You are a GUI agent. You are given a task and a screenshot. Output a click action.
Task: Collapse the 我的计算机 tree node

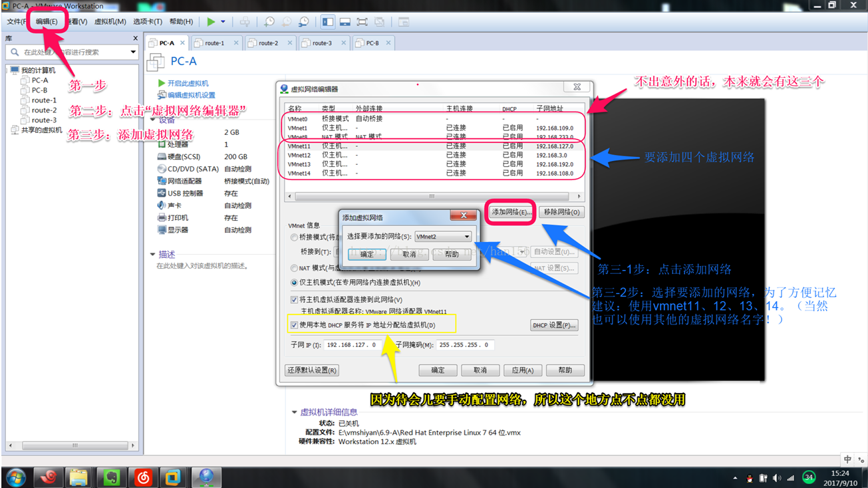6,70
